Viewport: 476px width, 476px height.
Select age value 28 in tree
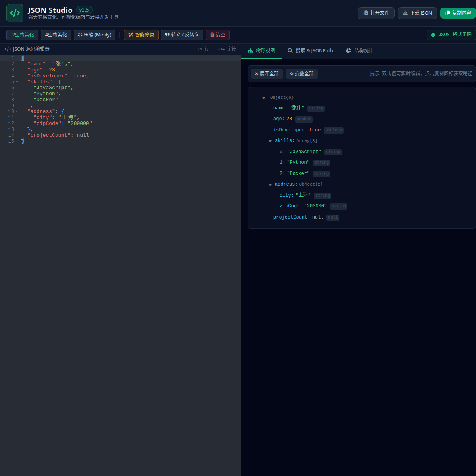[289, 119]
